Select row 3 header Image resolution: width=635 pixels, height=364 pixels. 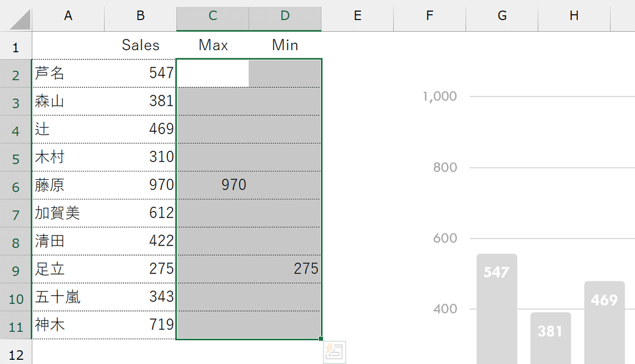[x=16, y=102]
